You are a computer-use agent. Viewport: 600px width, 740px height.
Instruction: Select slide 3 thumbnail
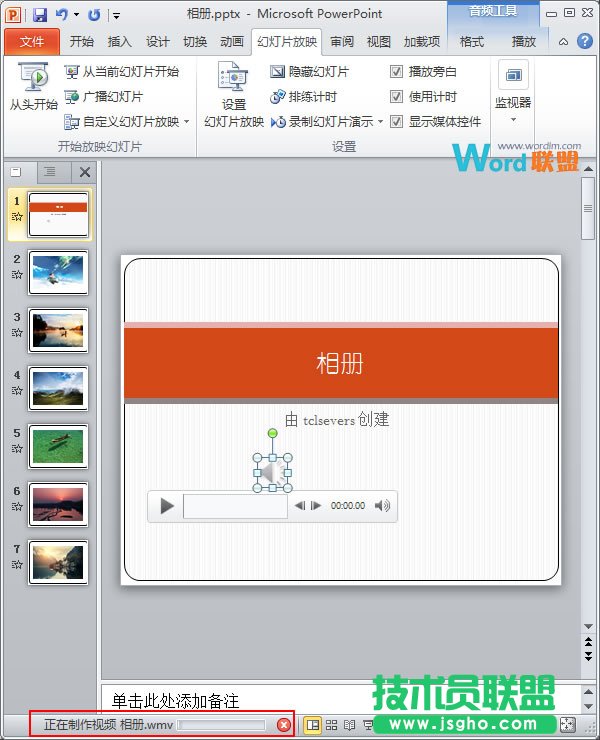[58, 330]
